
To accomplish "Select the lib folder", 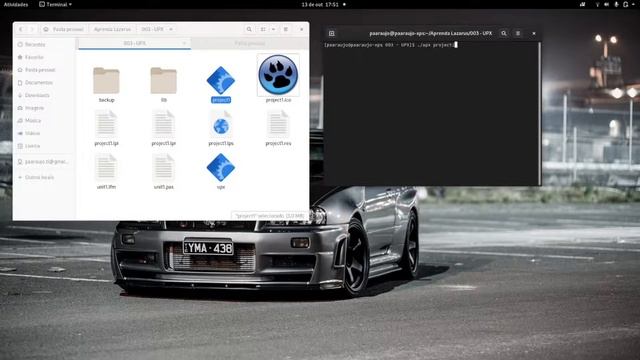I will pyautogui.click(x=164, y=84).
